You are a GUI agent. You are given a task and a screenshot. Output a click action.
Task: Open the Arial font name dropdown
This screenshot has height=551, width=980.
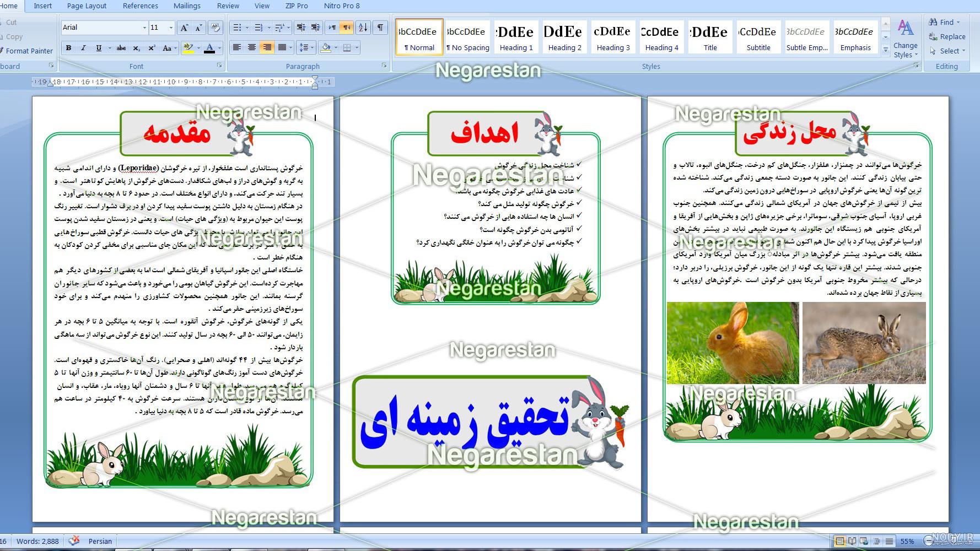(x=144, y=28)
